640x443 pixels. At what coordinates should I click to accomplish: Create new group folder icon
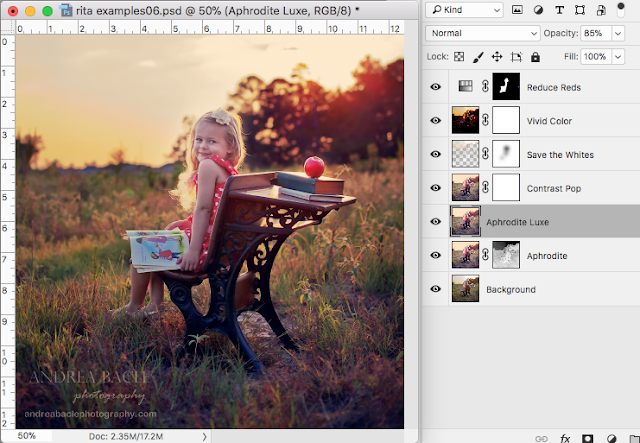(x=634, y=439)
